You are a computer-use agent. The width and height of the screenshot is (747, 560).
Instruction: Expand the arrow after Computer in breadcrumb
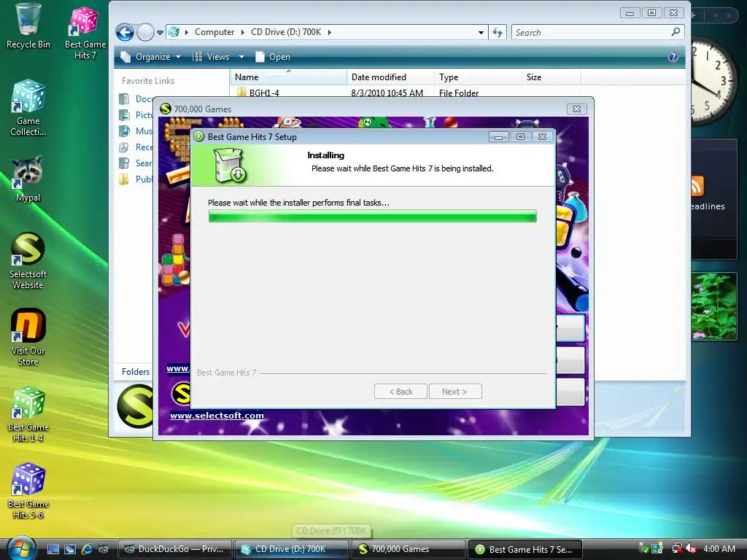(242, 32)
